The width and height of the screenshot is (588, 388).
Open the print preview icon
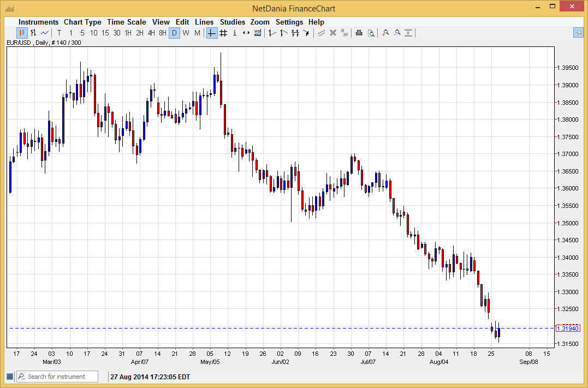371,33
